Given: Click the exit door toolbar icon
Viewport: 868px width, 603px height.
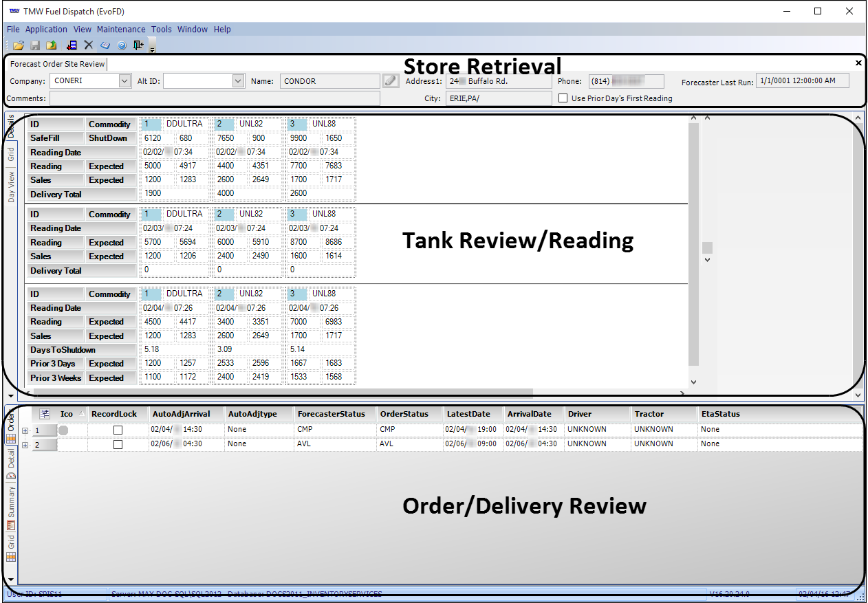Looking at the screenshot, I should (139, 45).
